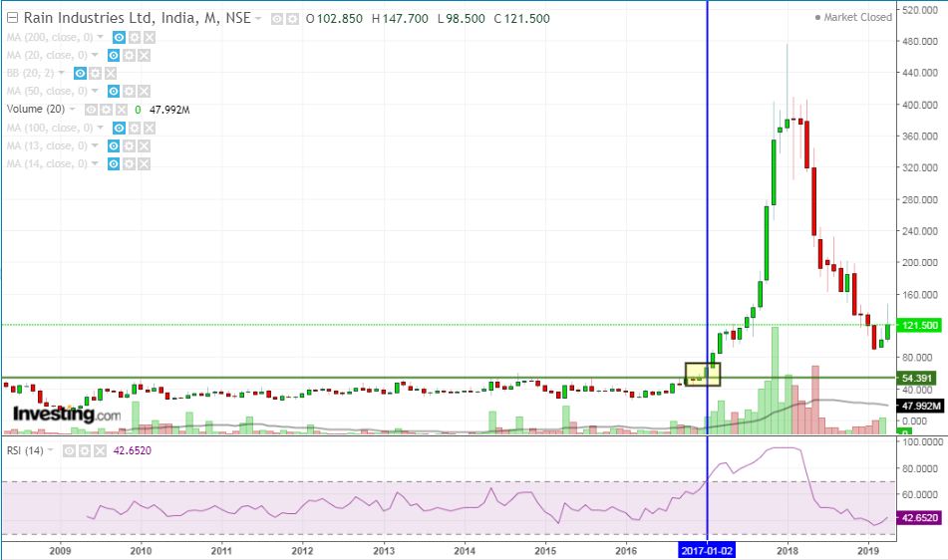This screenshot has width=948, height=560.
Task: Remove MA (100, close, 0) indicator
Action: pyautogui.click(x=150, y=129)
